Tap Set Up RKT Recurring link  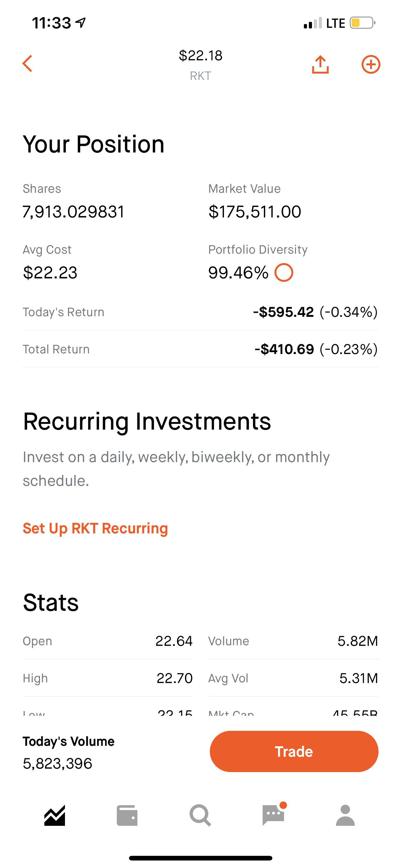[x=95, y=528]
